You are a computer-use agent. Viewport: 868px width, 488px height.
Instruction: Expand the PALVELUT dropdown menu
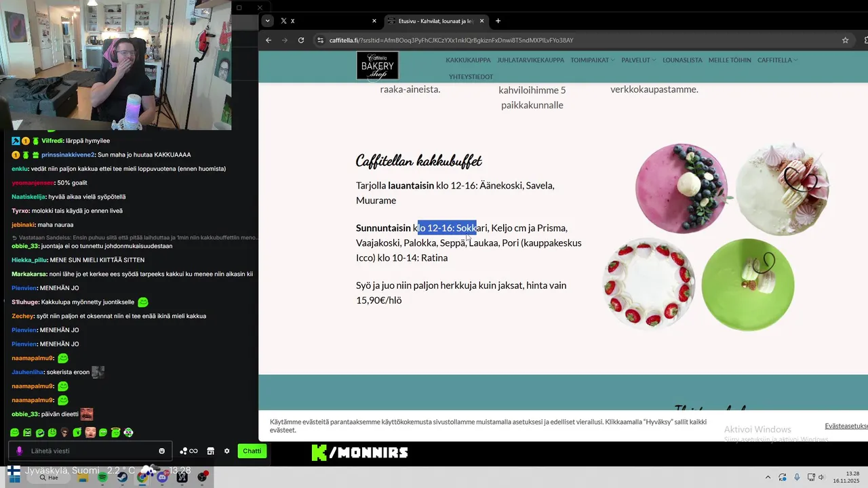click(x=639, y=60)
